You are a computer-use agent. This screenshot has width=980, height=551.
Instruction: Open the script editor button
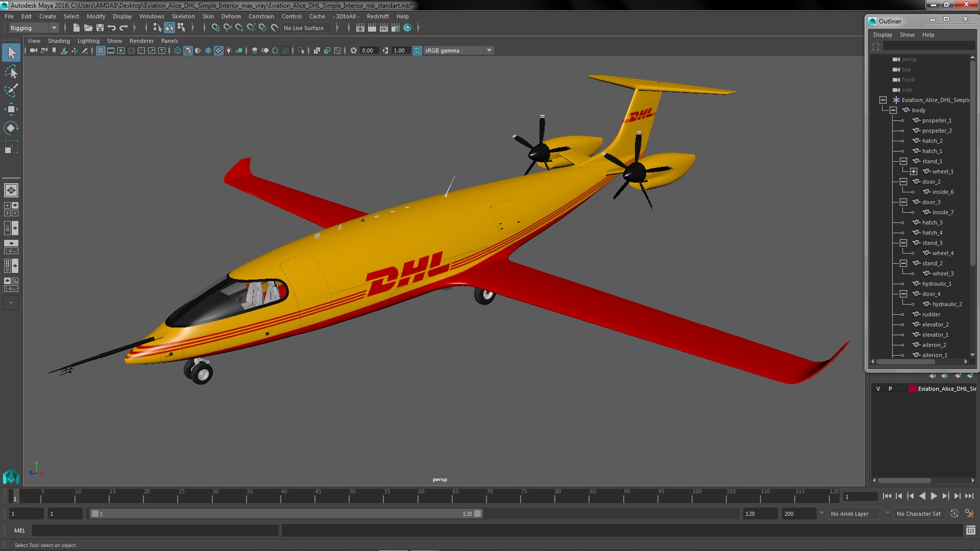pos(970,531)
